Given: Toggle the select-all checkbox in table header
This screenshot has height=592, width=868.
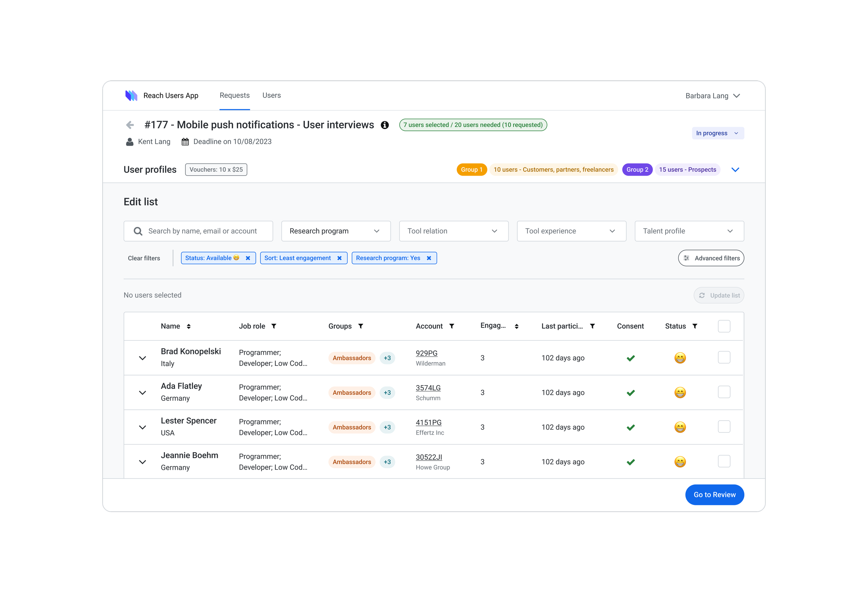Looking at the screenshot, I should click(x=724, y=326).
